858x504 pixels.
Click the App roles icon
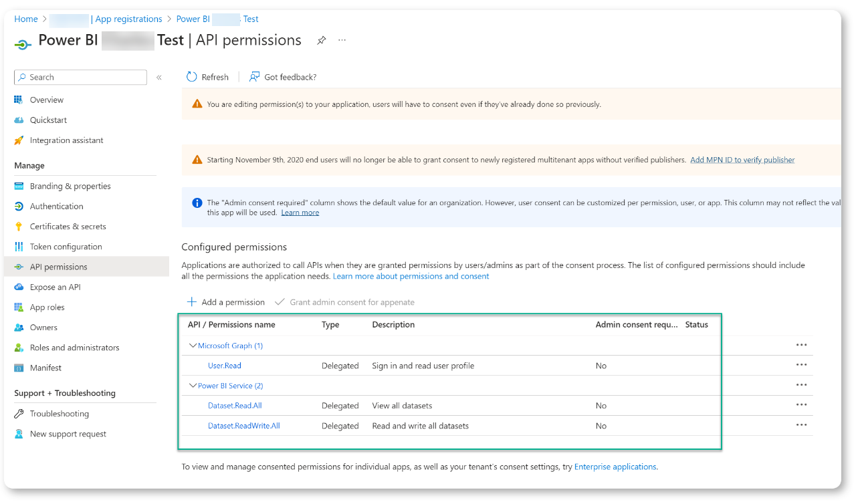pos(19,307)
